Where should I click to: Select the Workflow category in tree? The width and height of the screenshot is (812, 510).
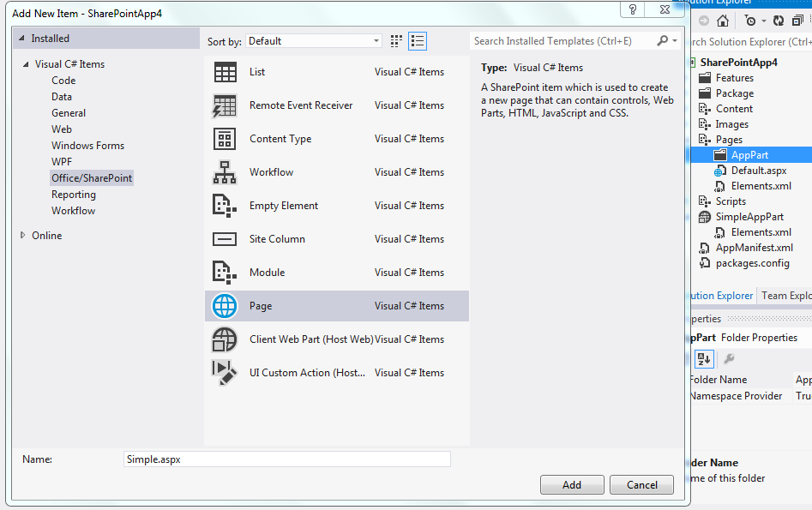point(73,211)
